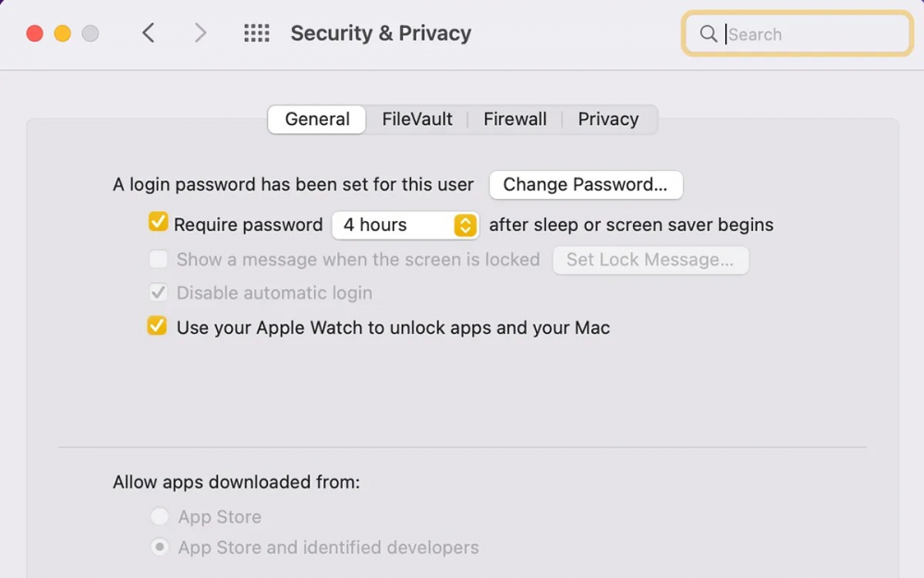Show all preferences grid icon
This screenshot has width=924, height=578.
pyautogui.click(x=256, y=33)
